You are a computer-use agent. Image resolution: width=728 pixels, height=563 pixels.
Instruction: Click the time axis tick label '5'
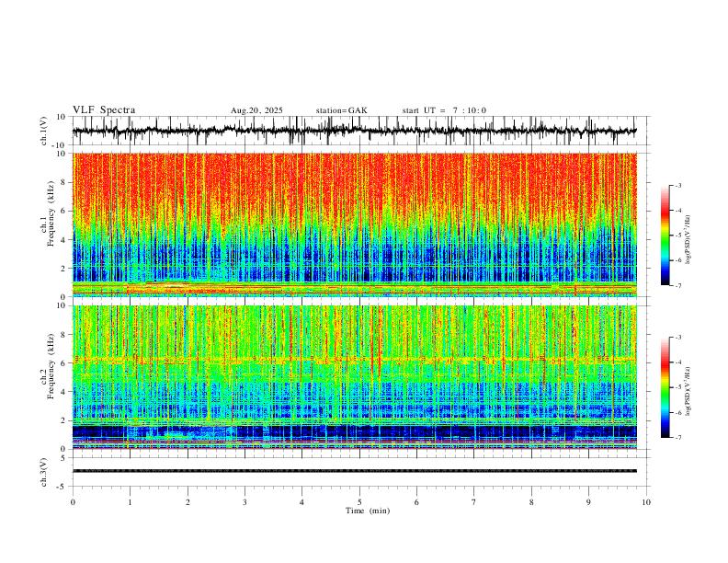359,502
